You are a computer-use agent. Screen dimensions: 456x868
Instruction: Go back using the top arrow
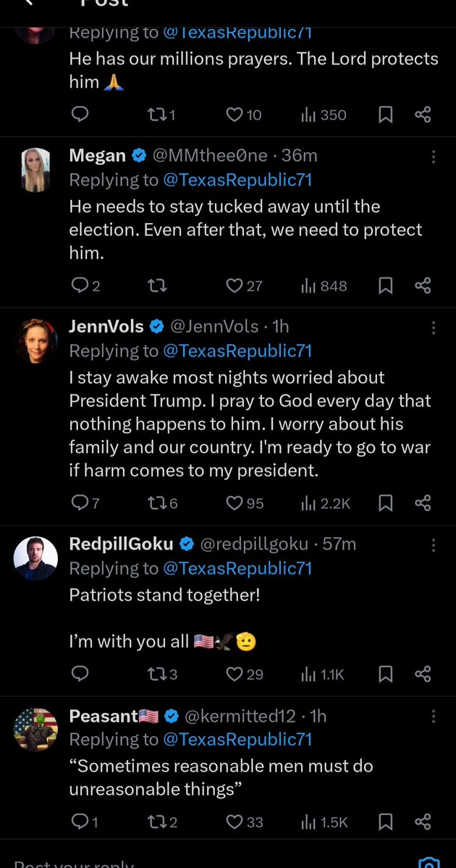pos(28,3)
